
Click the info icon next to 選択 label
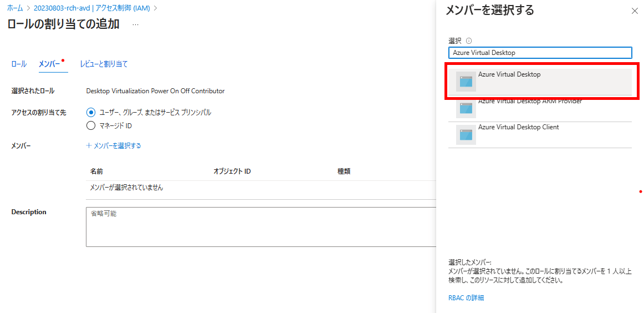[x=469, y=41]
